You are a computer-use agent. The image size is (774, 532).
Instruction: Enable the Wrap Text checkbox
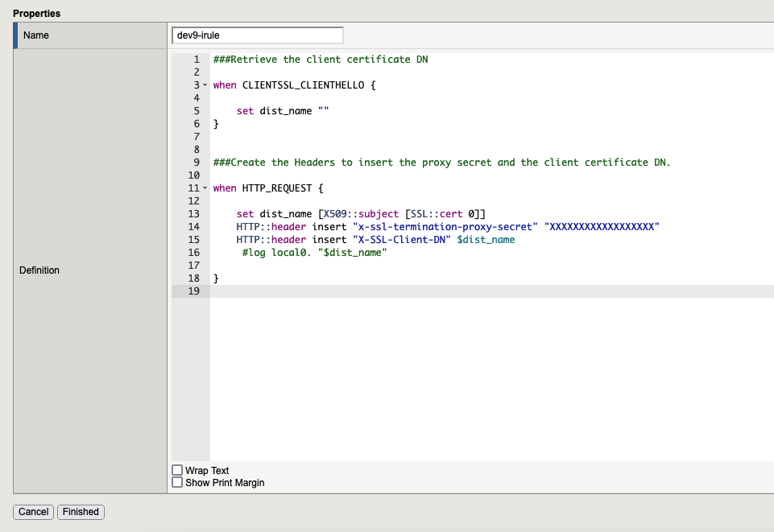[x=177, y=470]
